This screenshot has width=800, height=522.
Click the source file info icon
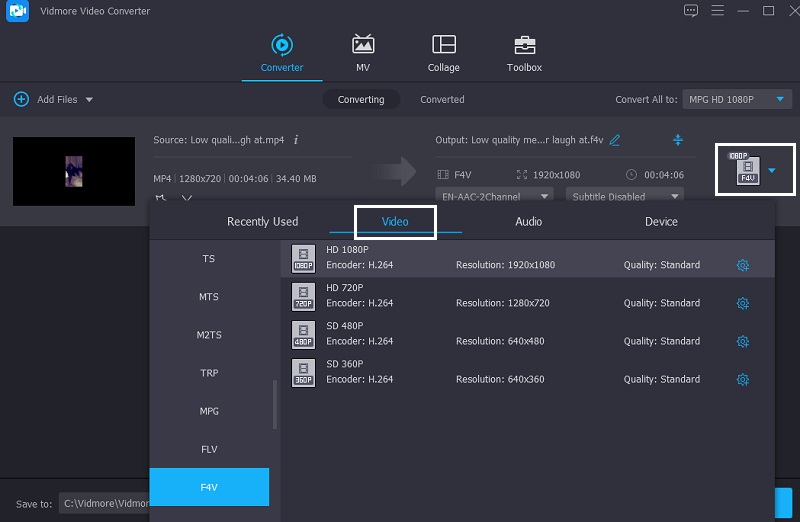click(296, 140)
